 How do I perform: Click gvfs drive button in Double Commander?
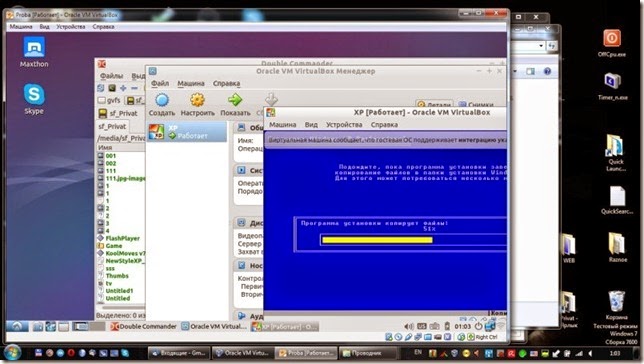[109, 100]
